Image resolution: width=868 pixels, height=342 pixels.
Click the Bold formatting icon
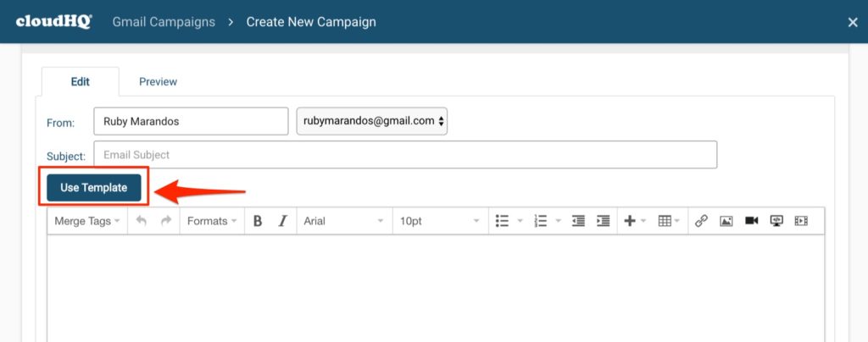click(258, 221)
